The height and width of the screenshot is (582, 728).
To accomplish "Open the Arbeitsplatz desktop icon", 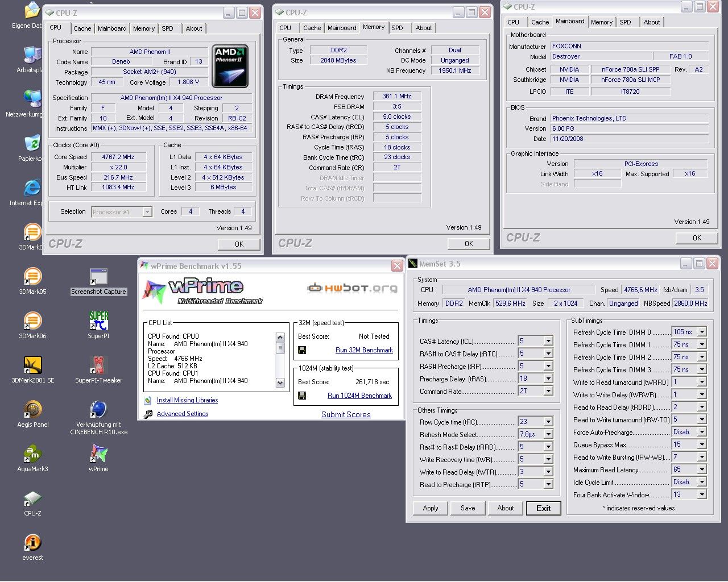I will click(32, 55).
